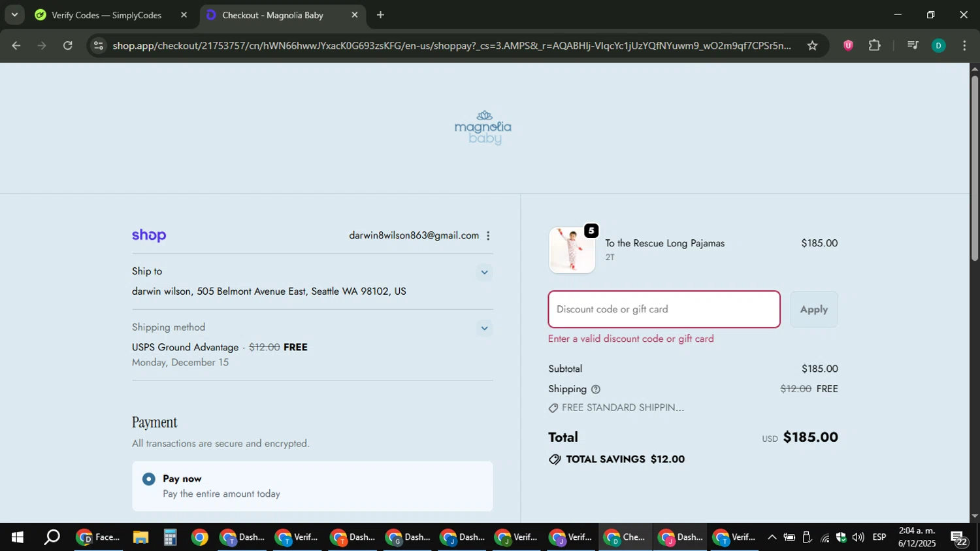The image size is (980, 551).
Task: Select the Checkout - Magnolia Baby tab
Action: [273, 15]
